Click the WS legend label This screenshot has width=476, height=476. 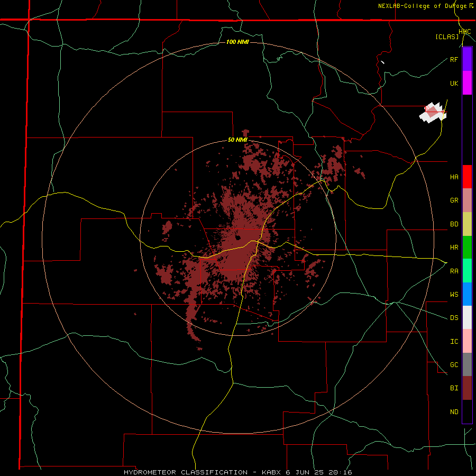(454, 294)
